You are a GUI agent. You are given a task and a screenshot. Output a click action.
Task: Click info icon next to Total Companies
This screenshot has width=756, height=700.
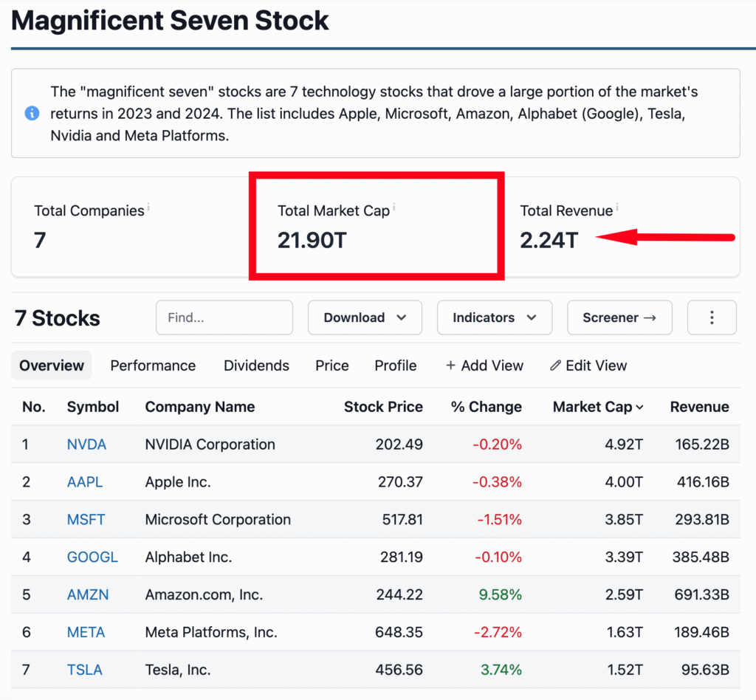[x=148, y=208]
